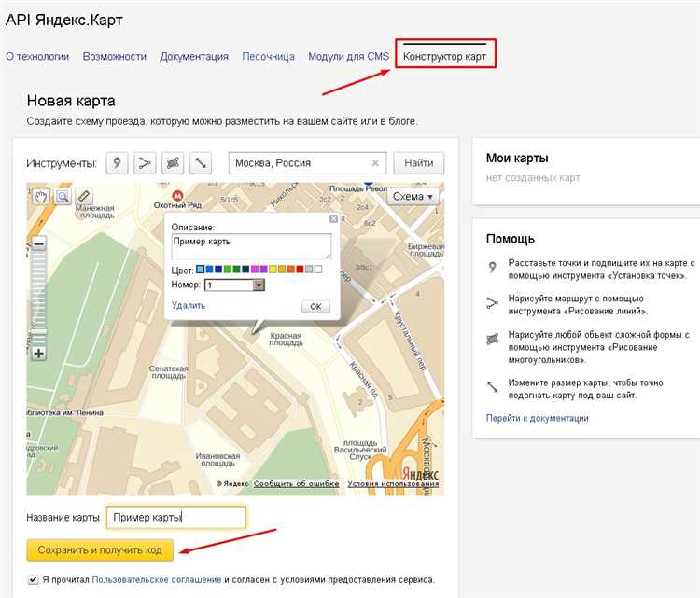Click the Удалить link in balloon
Viewport: 700px width, 598px height.
pos(189,306)
